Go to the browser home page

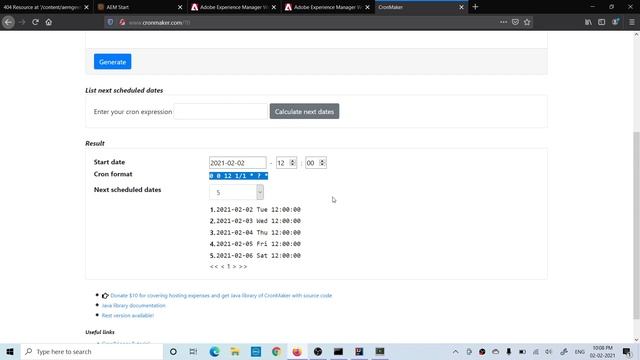click(x=49, y=22)
